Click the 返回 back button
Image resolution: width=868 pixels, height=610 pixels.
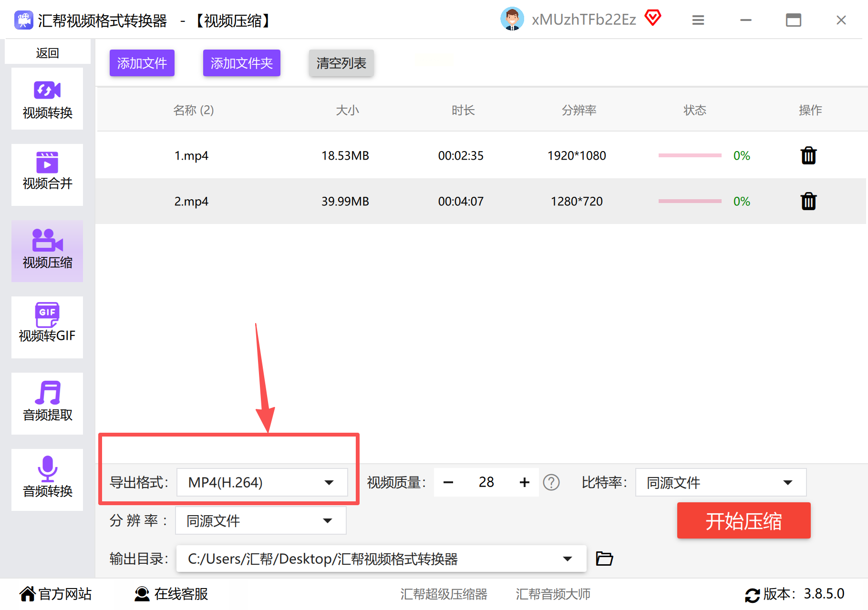tap(48, 52)
